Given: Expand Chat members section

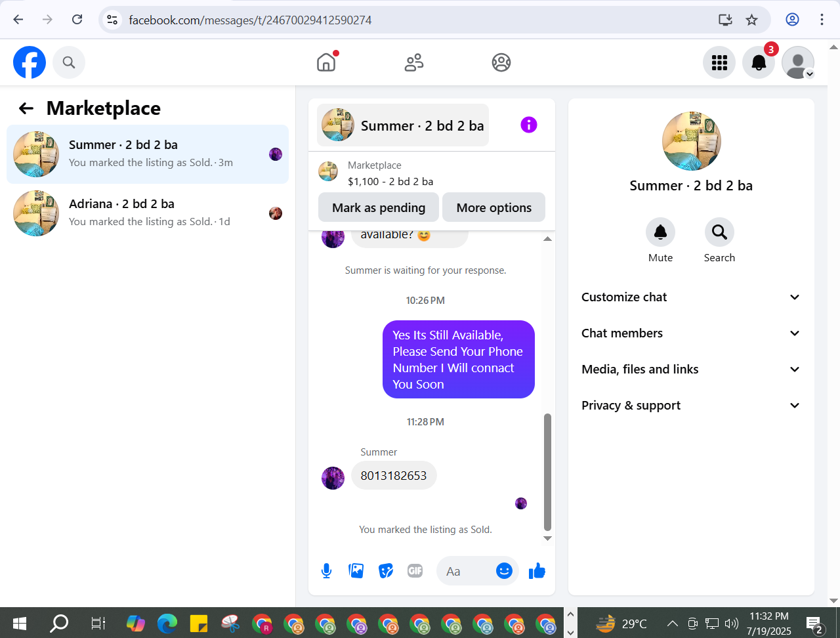Looking at the screenshot, I should click(x=691, y=333).
